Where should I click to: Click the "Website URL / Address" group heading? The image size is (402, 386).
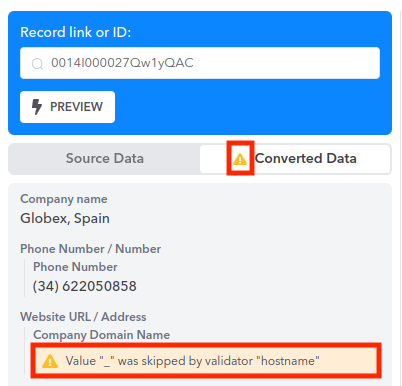(83, 317)
